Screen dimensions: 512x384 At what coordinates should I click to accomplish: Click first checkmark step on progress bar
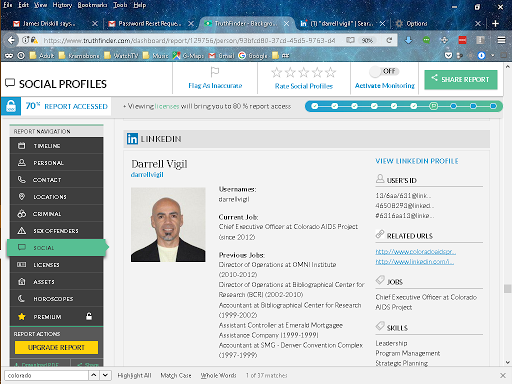[x=314, y=106]
